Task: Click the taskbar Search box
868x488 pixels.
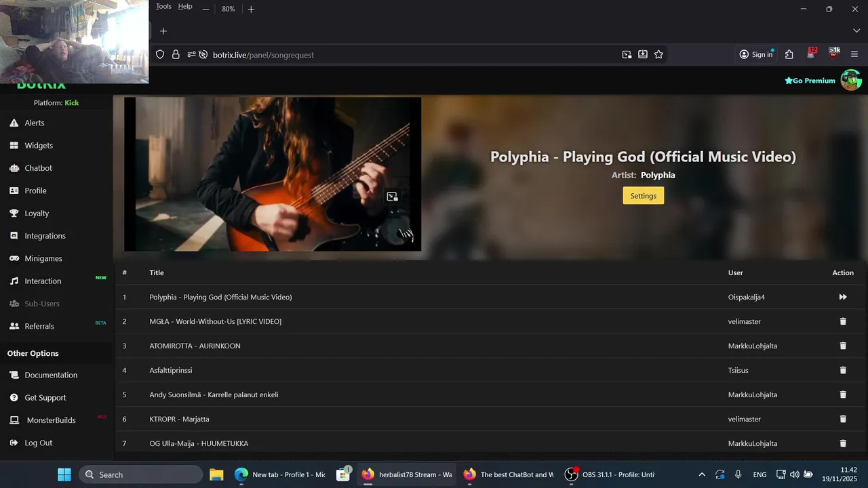Action: [x=141, y=474]
